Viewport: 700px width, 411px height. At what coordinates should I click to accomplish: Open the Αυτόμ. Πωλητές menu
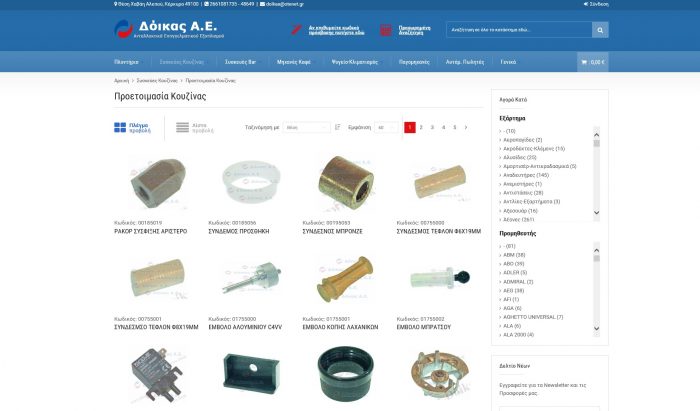pos(465,62)
